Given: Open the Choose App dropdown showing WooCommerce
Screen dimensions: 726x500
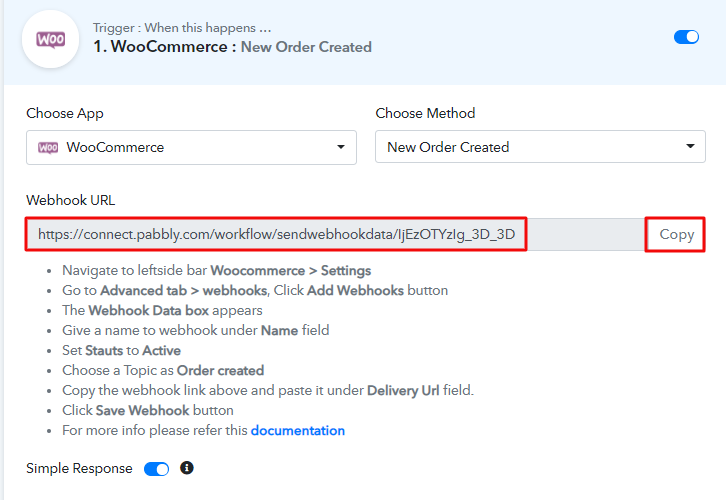Looking at the screenshot, I should click(191, 147).
